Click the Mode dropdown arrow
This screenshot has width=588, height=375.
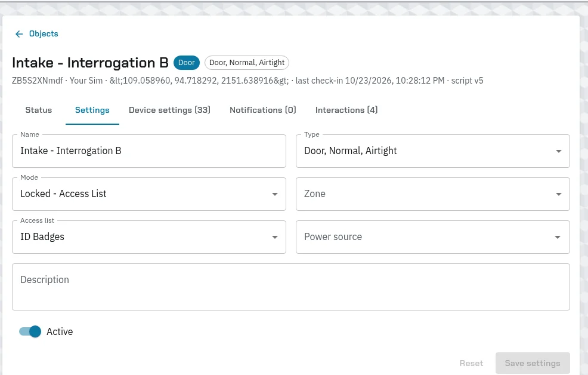(x=274, y=195)
